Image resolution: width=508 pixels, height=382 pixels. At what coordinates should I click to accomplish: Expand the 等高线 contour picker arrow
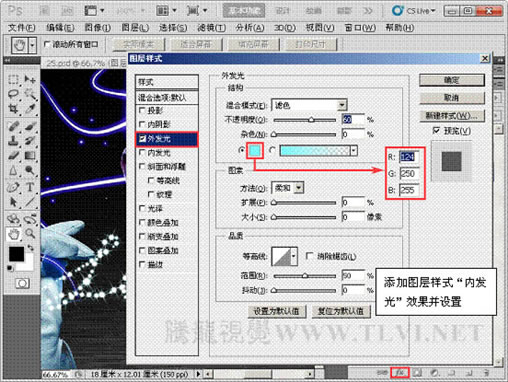294,256
